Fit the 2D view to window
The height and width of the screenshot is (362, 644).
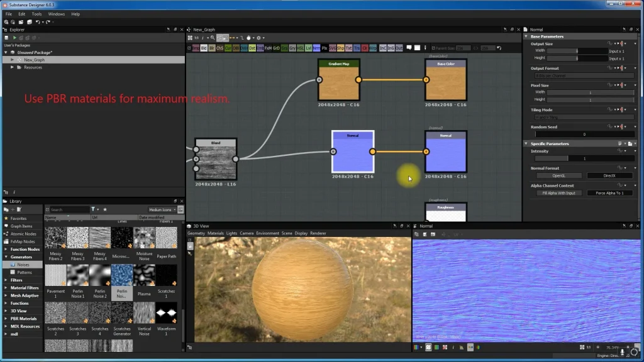point(582,347)
